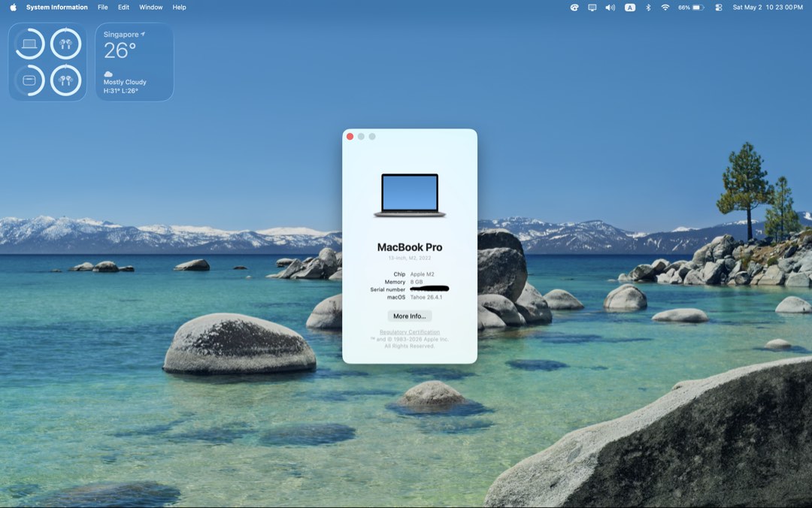Open the Regulatory Certification link
Screen dimensions: 812x508
click(410, 332)
